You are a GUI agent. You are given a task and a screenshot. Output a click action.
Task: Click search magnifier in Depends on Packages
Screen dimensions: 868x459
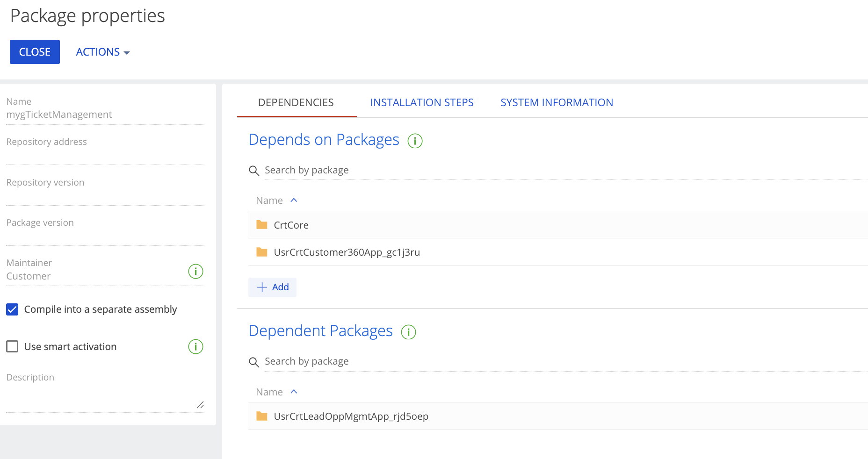(254, 171)
